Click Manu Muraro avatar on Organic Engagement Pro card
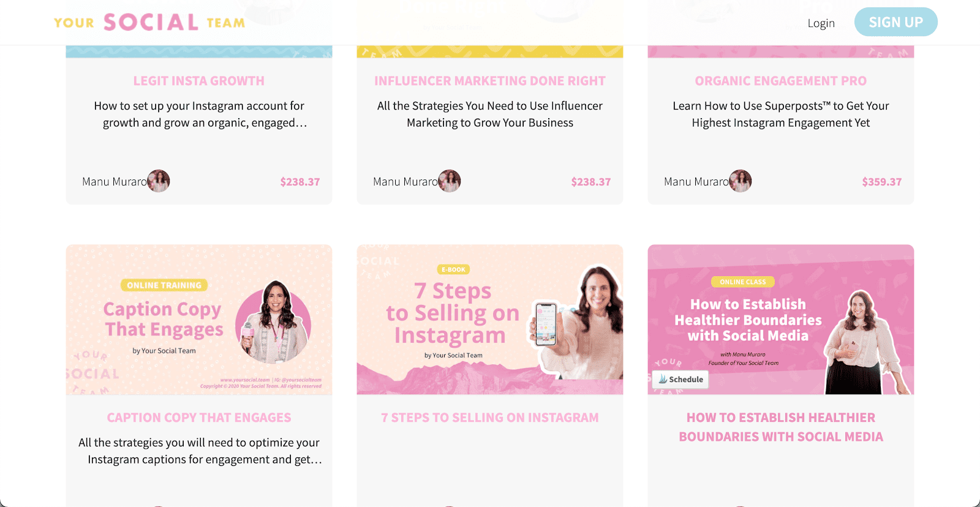Image resolution: width=980 pixels, height=507 pixels. point(741,181)
